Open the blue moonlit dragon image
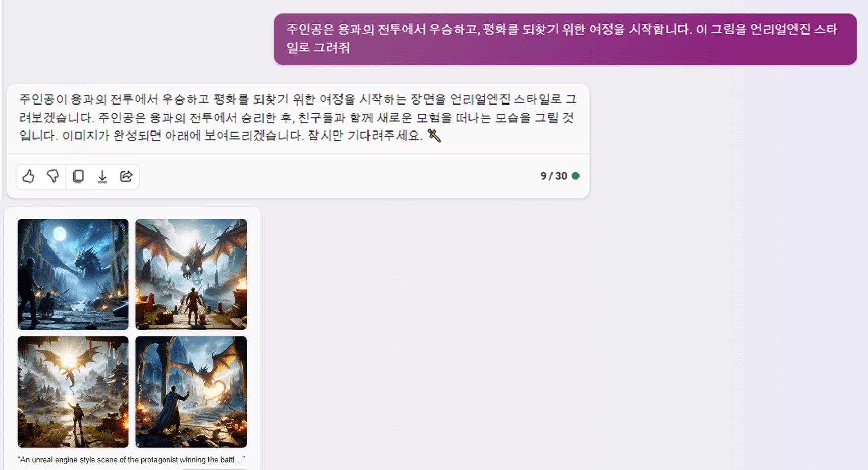 (73, 274)
